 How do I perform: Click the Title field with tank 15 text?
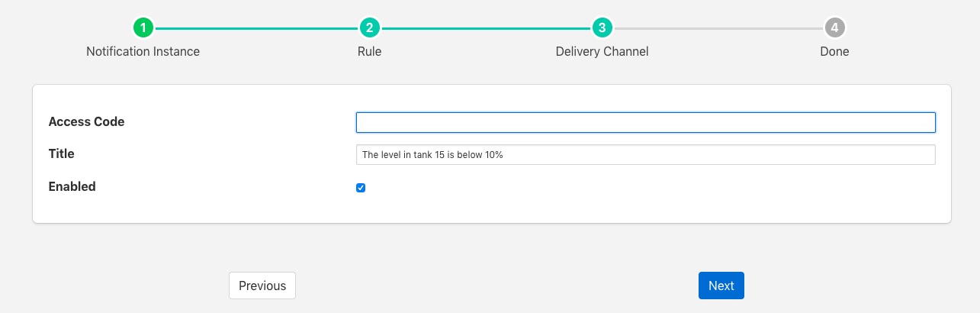tap(645, 155)
